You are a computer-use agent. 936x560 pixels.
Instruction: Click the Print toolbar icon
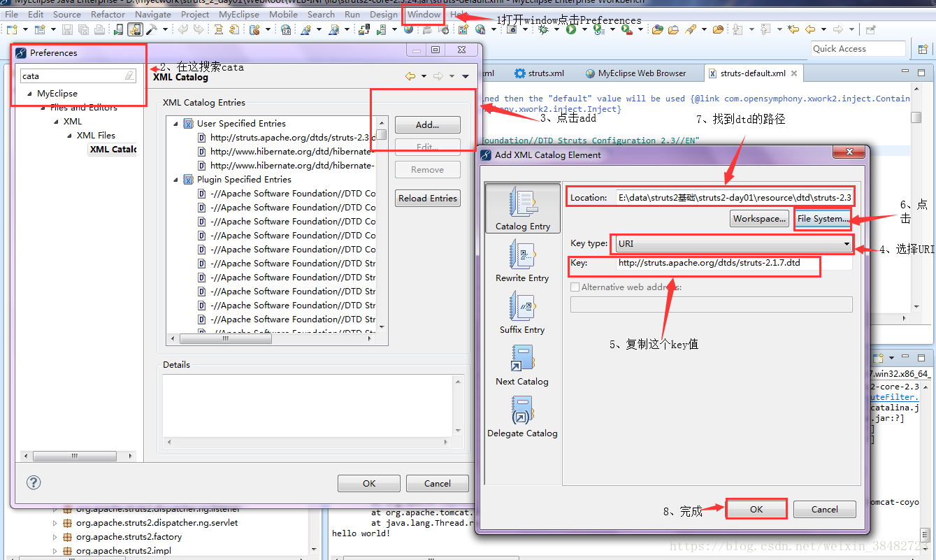pos(99,29)
